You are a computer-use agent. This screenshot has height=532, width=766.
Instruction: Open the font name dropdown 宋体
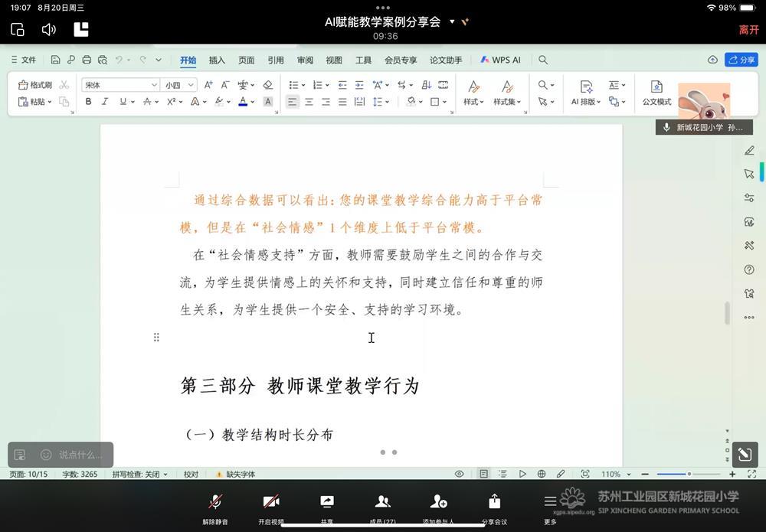pos(120,85)
